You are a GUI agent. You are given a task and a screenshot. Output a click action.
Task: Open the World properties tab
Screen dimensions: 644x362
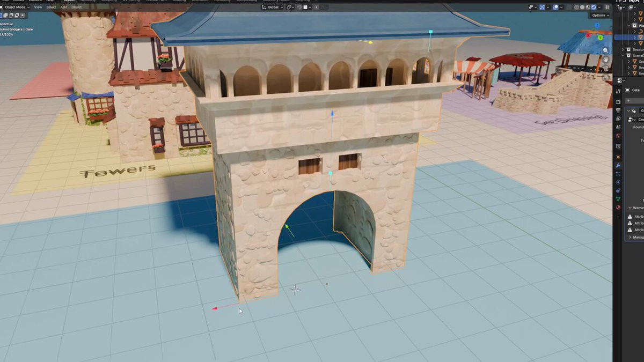tap(618, 135)
